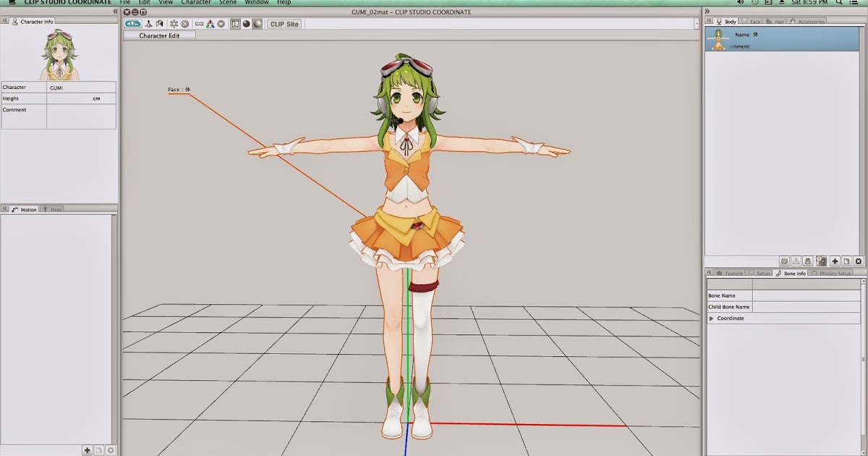The image size is (868, 456).
Task: Click the walking motion toolbar icon
Action: pyautogui.click(x=159, y=24)
